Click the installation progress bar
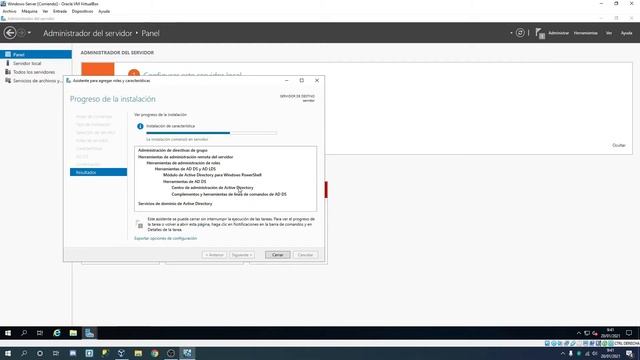The height and width of the screenshot is (360, 640). [x=211, y=133]
